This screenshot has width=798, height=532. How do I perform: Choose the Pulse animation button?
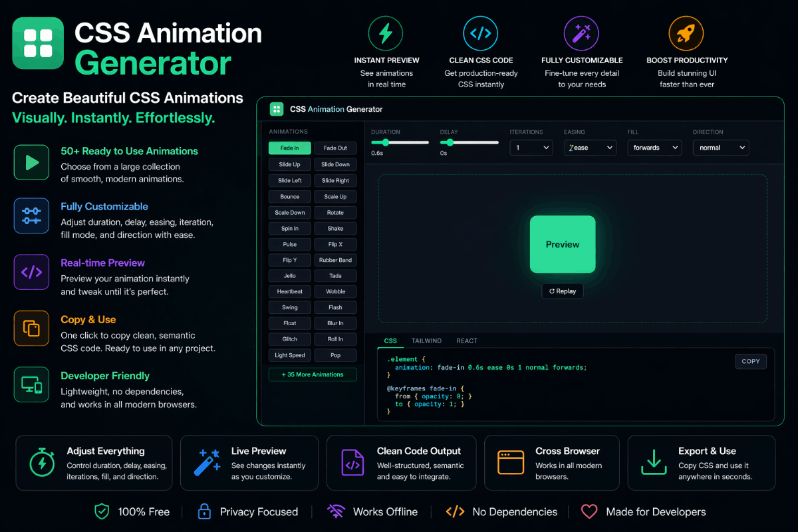point(290,244)
